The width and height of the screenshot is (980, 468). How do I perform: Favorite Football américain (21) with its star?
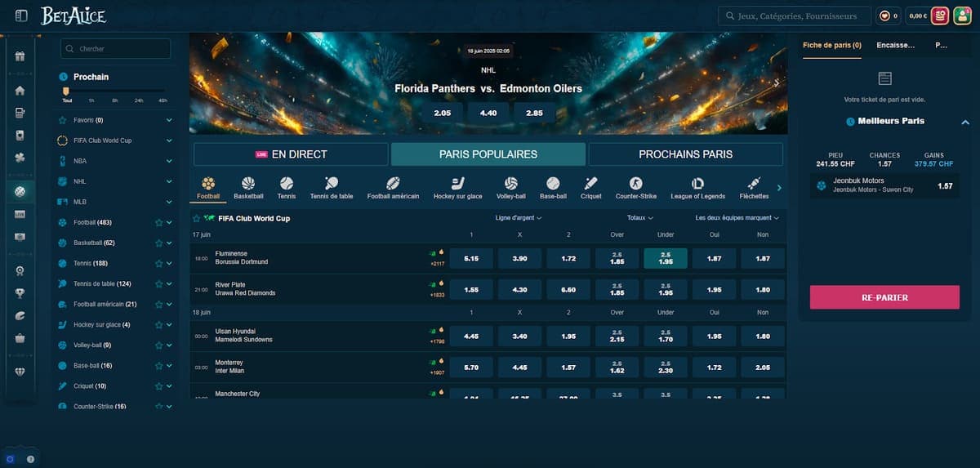(159, 304)
